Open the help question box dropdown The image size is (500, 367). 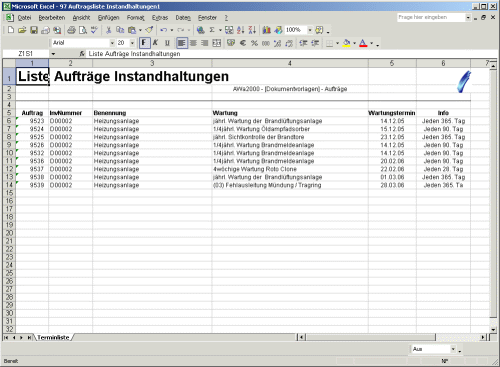(468, 17)
